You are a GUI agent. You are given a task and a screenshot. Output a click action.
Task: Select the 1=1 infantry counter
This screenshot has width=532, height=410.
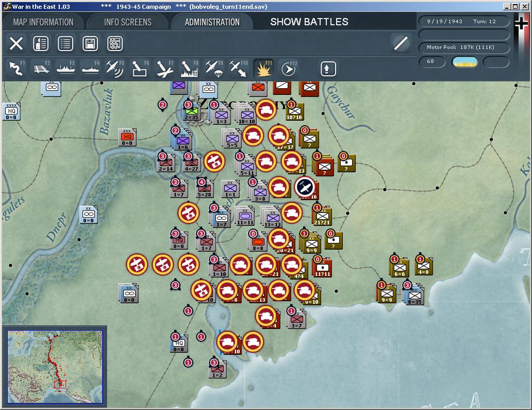[230, 189]
